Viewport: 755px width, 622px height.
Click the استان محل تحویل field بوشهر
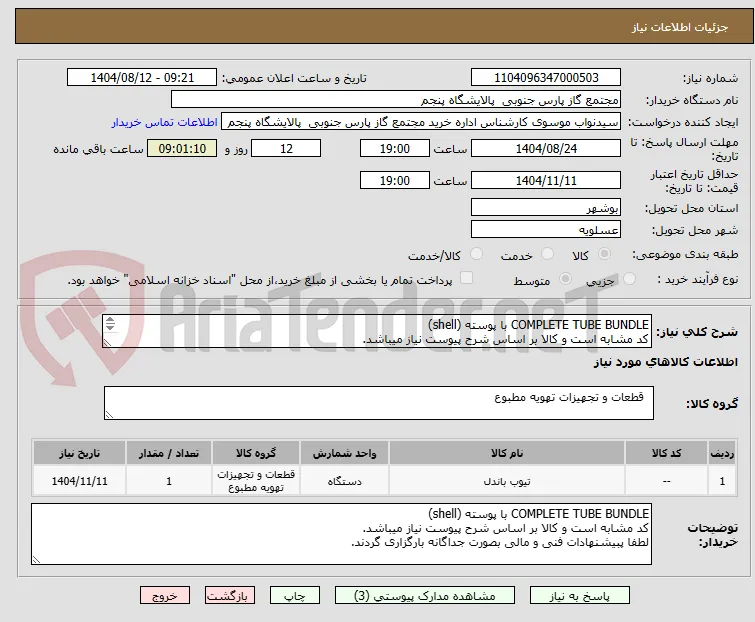coord(546,207)
